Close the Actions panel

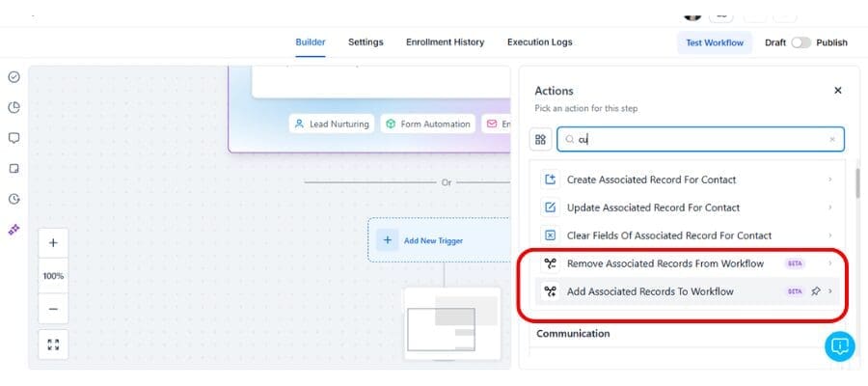tap(837, 91)
